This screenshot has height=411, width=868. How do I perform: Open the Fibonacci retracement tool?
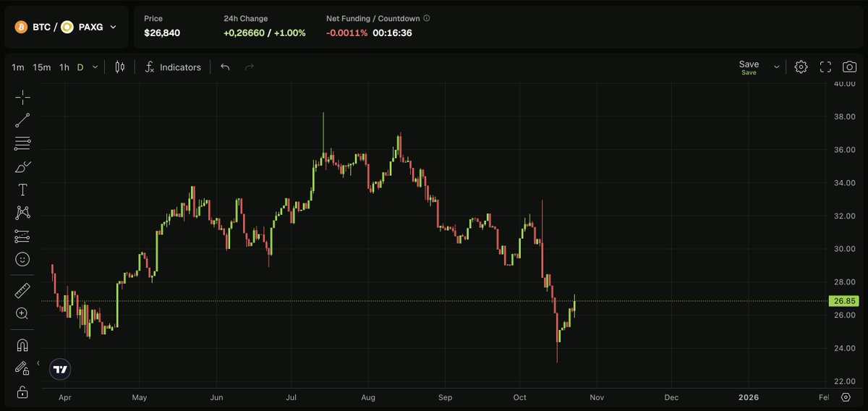[x=22, y=143]
